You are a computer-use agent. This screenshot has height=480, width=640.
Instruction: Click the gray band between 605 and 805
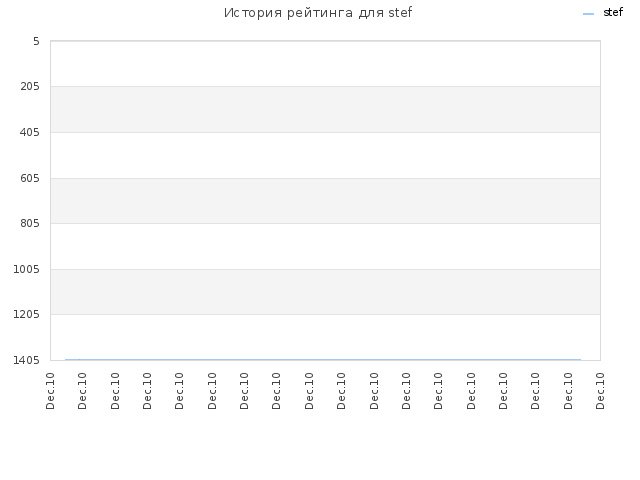[325, 201]
